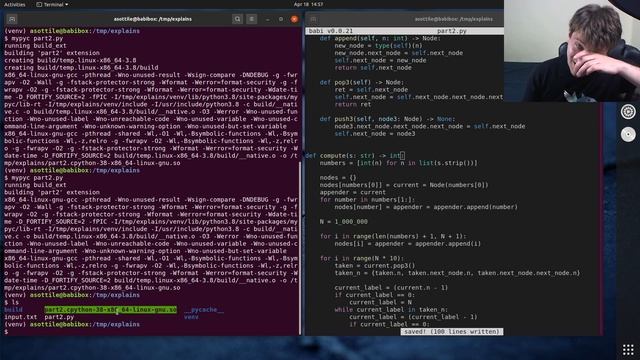Click 'def push3(self, node3: Node) -> None:' line
The image size is (640, 360).
387,119
